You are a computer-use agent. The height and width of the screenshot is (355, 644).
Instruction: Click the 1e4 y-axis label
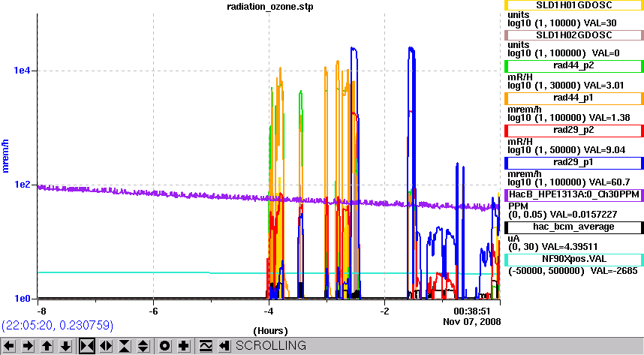click(x=22, y=71)
